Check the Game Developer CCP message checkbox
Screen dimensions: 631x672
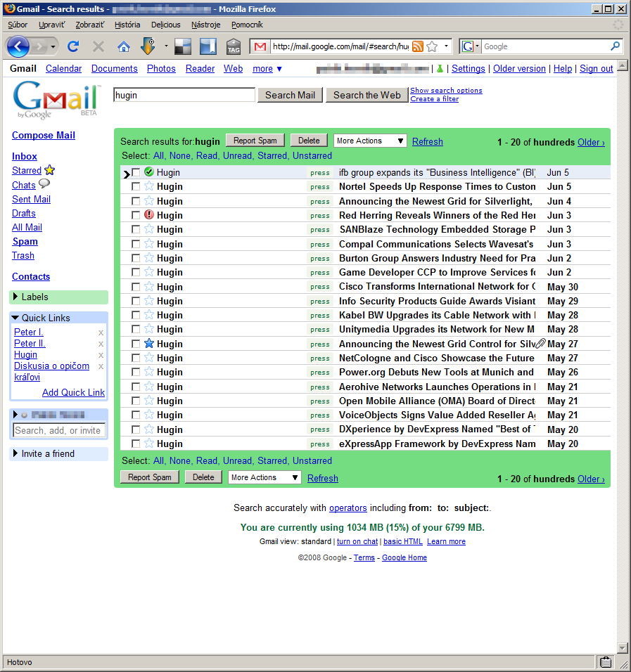click(x=136, y=272)
